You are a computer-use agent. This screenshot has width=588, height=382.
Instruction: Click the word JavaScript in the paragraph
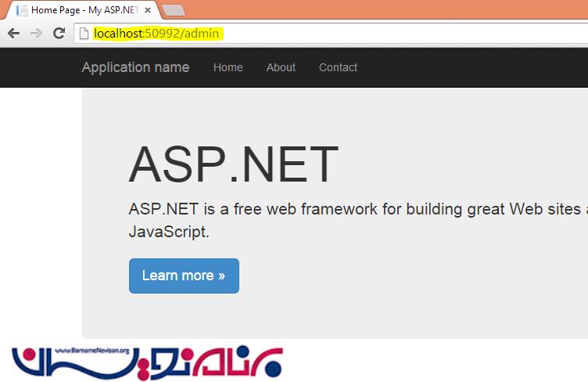[x=168, y=232]
